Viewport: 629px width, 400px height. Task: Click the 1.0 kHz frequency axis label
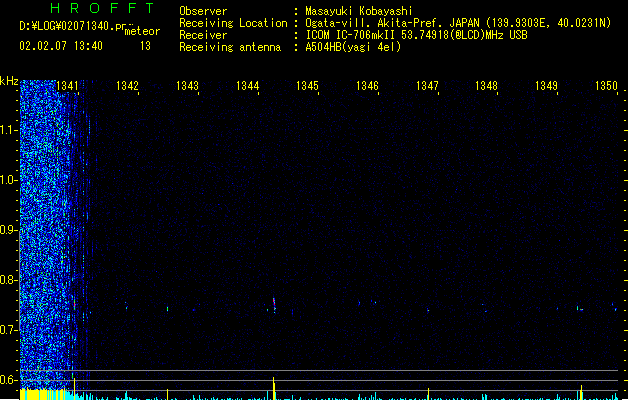point(8,180)
